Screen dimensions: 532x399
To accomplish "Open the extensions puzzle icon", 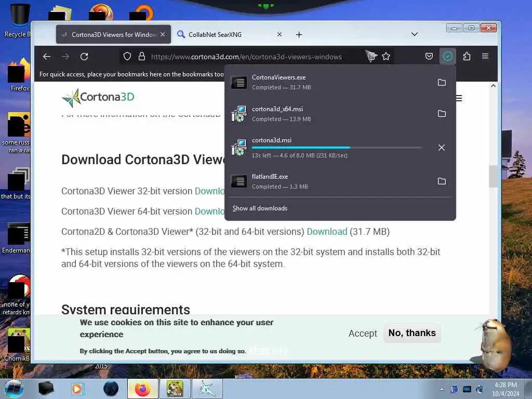I will [467, 56].
